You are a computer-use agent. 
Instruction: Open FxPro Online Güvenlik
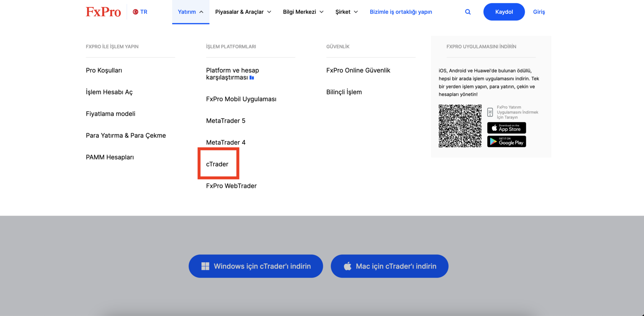[x=358, y=70]
